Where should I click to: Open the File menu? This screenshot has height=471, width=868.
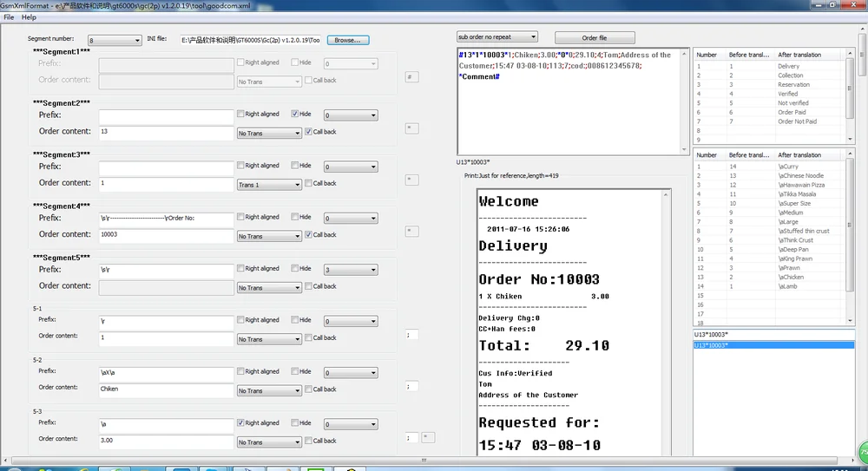[9, 17]
